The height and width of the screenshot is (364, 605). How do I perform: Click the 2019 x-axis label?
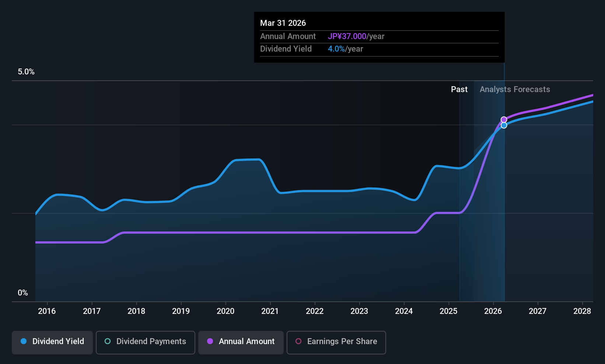[x=181, y=311]
